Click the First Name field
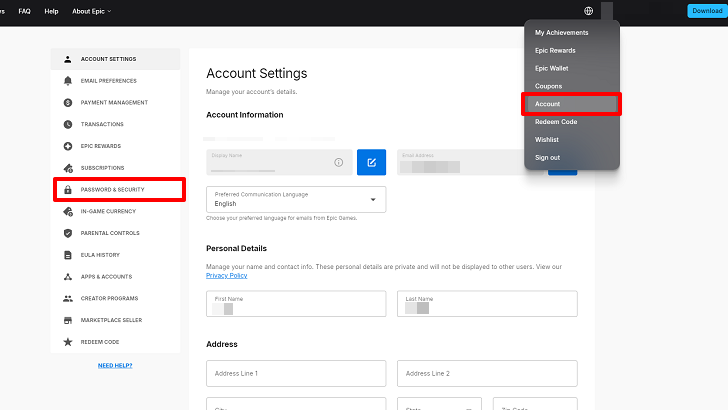This screenshot has height=410, width=728. pos(296,304)
